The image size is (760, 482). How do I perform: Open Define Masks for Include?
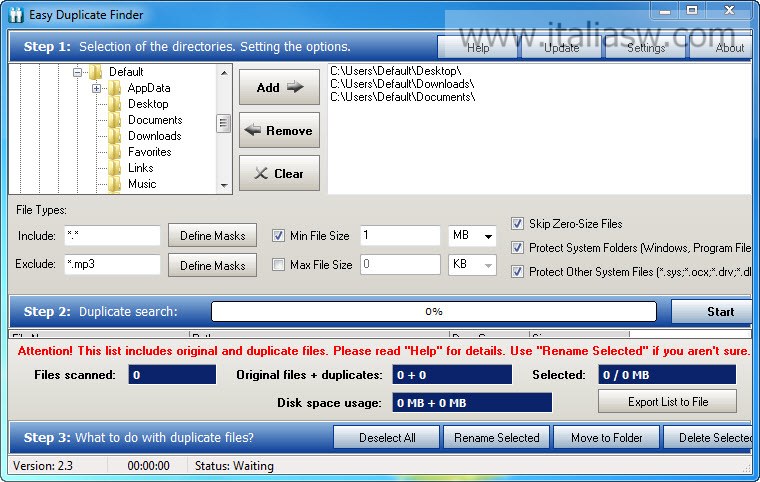pos(212,236)
